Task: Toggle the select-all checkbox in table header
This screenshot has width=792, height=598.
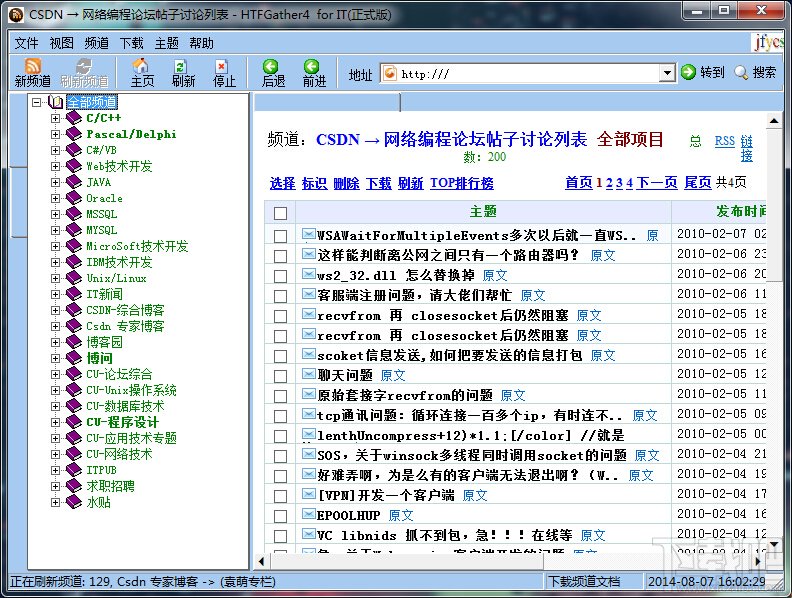Action: (x=280, y=213)
